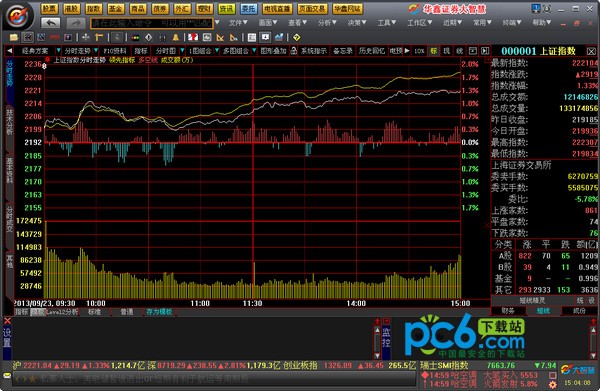Click the first orange triangle ruler icon
The image size is (600, 391).
tap(220, 37)
